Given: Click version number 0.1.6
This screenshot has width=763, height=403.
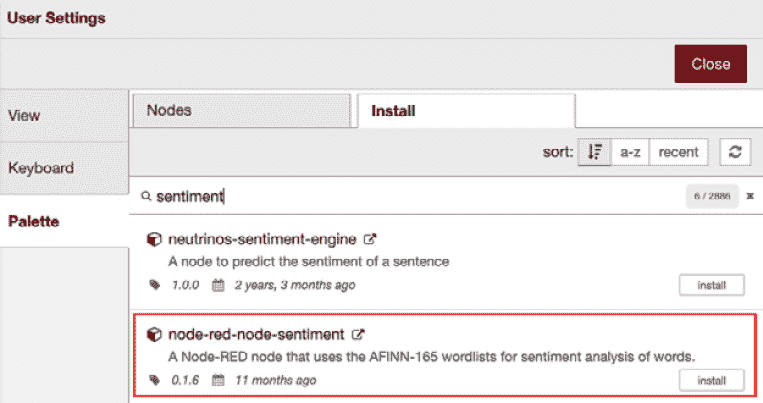Looking at the screenshot, I should coord(185,380).
